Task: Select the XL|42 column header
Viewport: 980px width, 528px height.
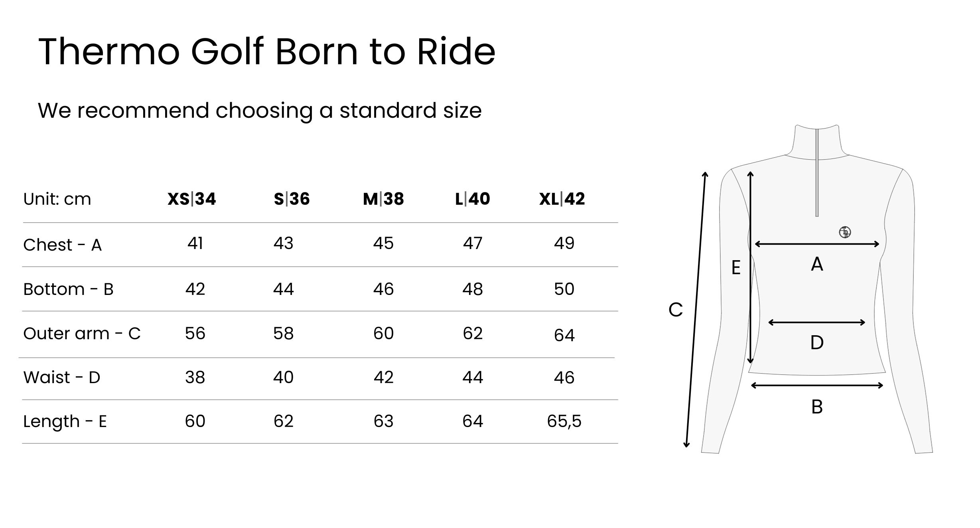Action: (x=562, y=199)
